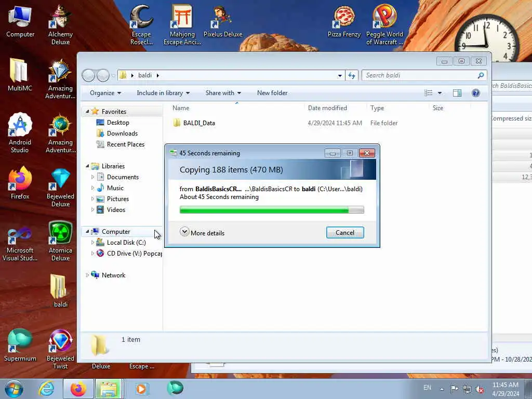Image resolution: width=532 pixels, height=399 pixels.
Task: Open Windows Media Player from taskbar
Action: click(x=141, y=389)
